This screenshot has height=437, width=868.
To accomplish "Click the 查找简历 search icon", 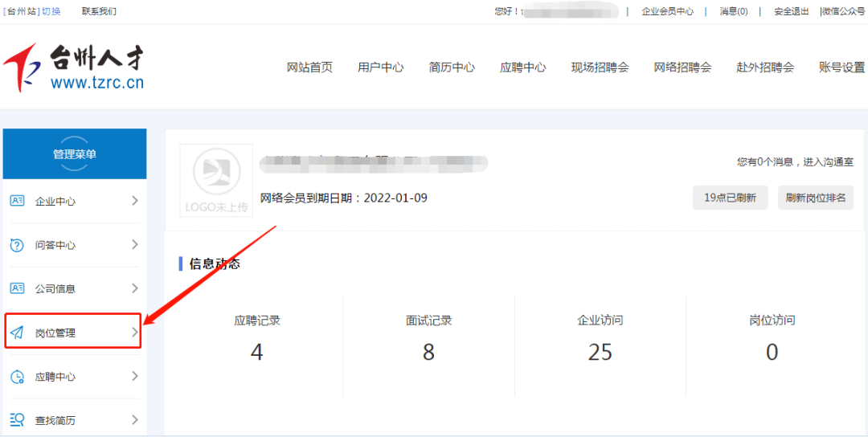I will 18,420.
